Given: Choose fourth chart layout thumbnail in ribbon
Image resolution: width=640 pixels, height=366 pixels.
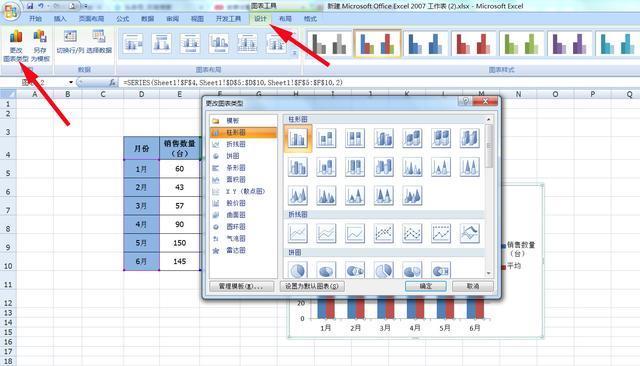Looking at the screenshot, I should [219, 43].
